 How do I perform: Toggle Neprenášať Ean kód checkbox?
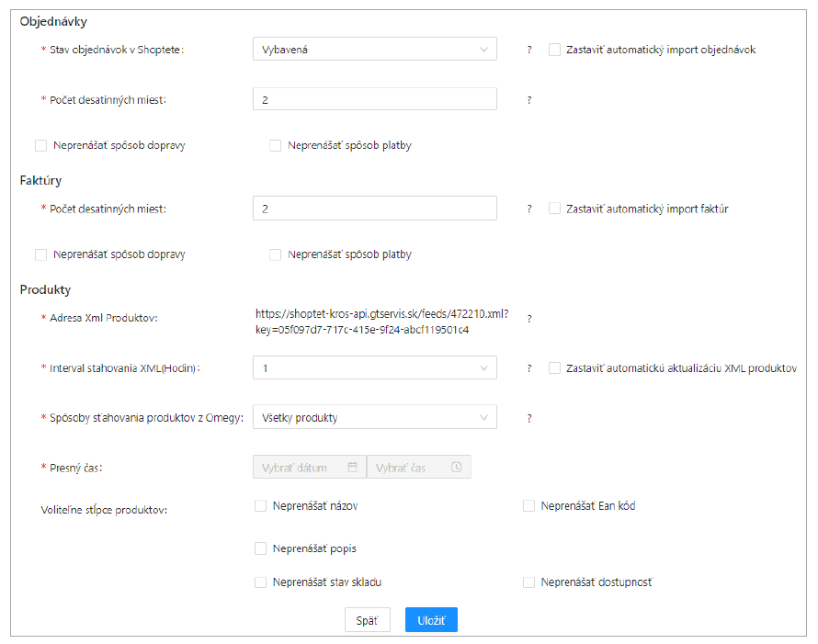click(x=528, y=505)
